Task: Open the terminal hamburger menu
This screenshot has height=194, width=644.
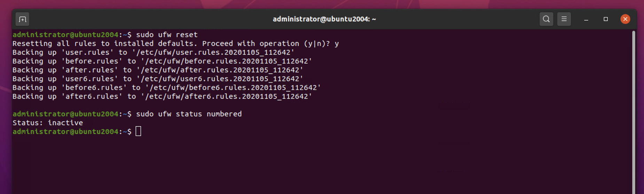Action: click(x=564, y=19)
